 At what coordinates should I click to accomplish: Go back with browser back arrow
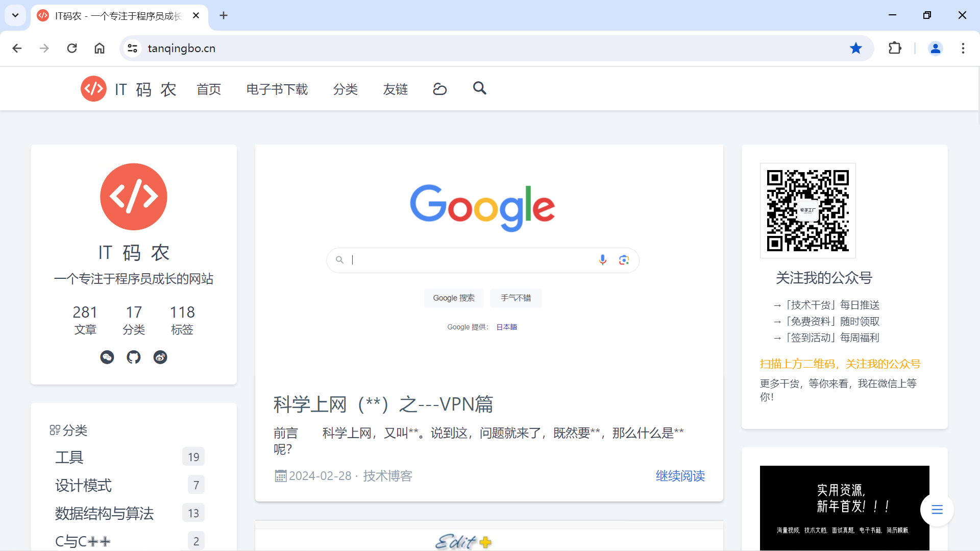click(17, 49)
